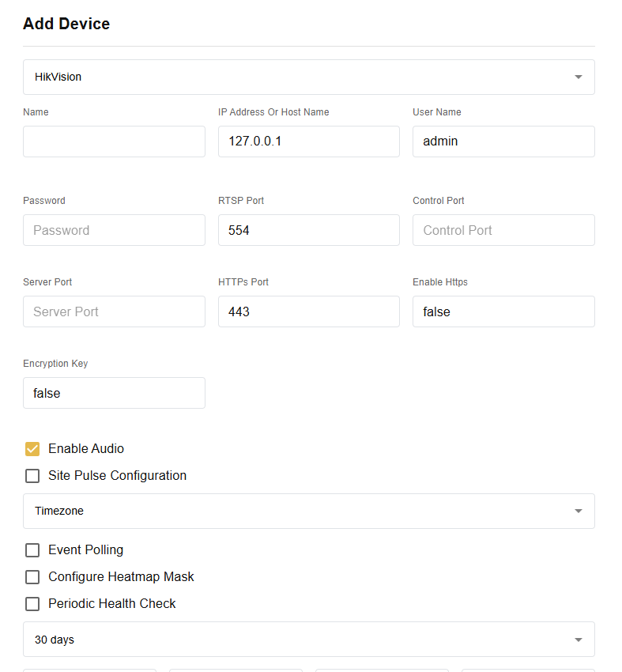Click the chevron on the HikVision selector
The width and height of the screenshot is (622, 672).
click(578, 77)
